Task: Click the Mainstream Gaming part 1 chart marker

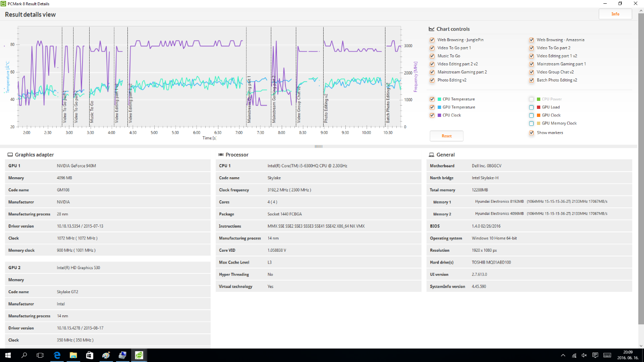Action: pos(249,100)
